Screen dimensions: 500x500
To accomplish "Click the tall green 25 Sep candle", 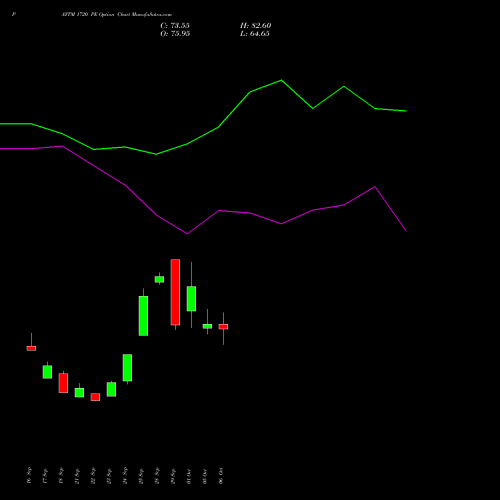I will (143, 316).
